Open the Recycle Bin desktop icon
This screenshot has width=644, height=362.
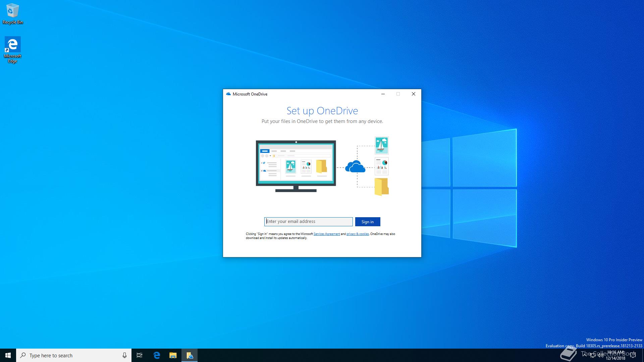12,13
